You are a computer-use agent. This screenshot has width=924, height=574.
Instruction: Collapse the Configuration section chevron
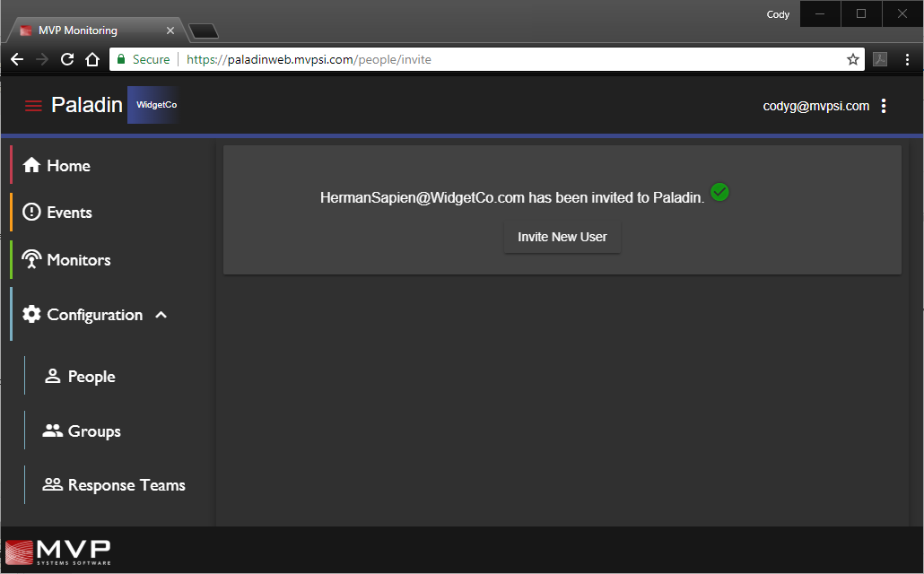coord(161,315)
